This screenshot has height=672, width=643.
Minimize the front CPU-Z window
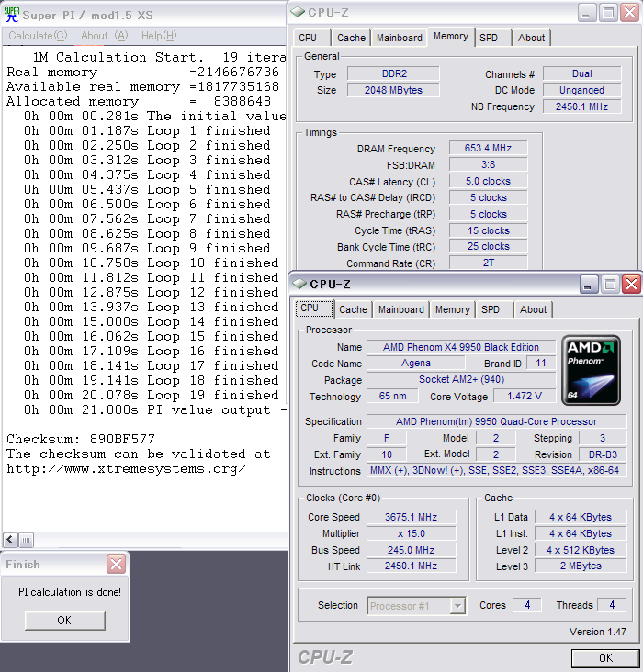point(588,285)
